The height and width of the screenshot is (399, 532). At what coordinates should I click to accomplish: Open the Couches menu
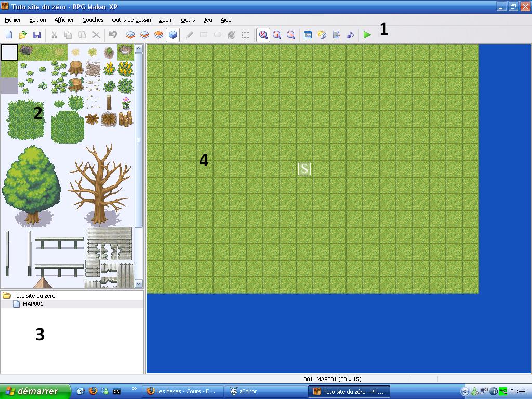[x=92, y=20]
